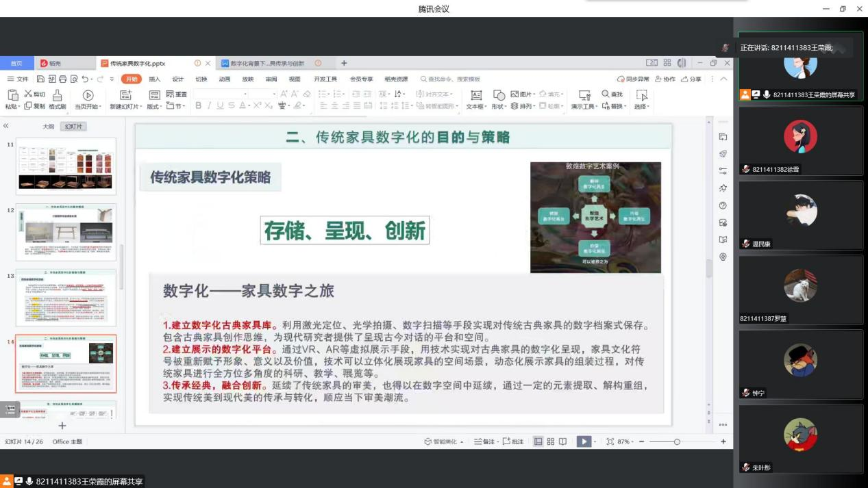Toggle Underline formatting
This screenshot has height=488, width=868.
point(220,106)
